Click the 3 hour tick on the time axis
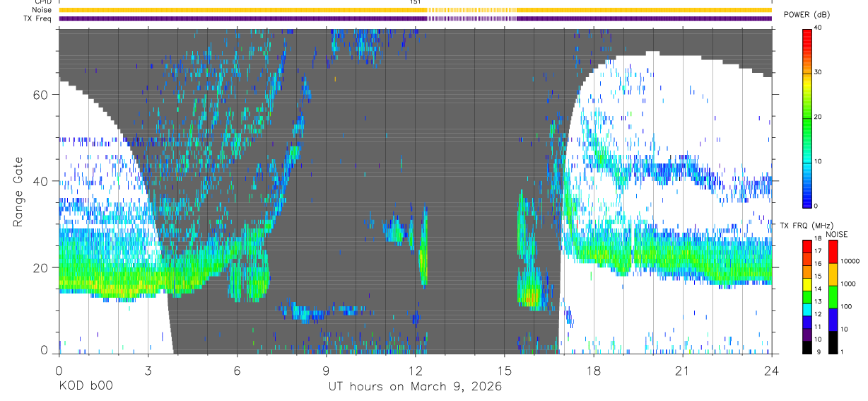Image resolution: width=868 pixels, height=401 pixels. click(148, 370)
